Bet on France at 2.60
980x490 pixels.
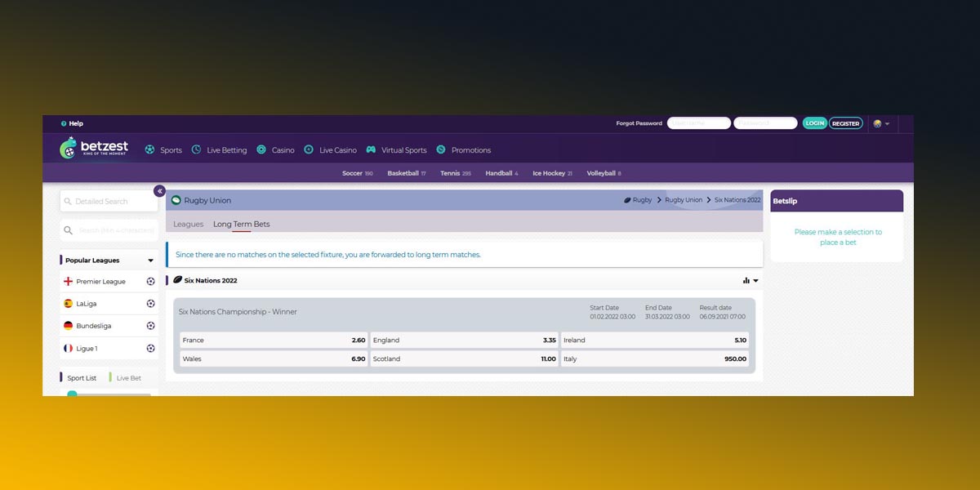(x=274, y=340)
